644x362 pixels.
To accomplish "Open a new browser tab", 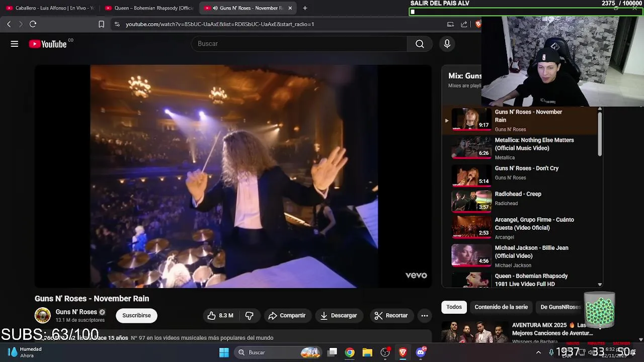I will click(305, 8).
